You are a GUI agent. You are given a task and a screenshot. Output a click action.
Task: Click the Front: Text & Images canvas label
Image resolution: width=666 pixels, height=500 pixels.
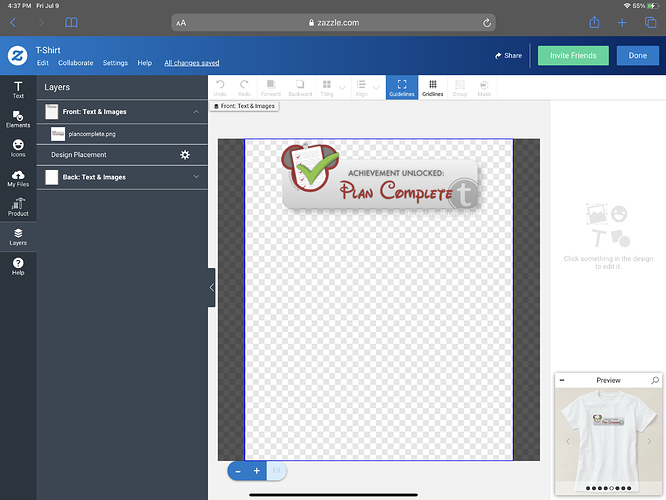tap(244, 106)
